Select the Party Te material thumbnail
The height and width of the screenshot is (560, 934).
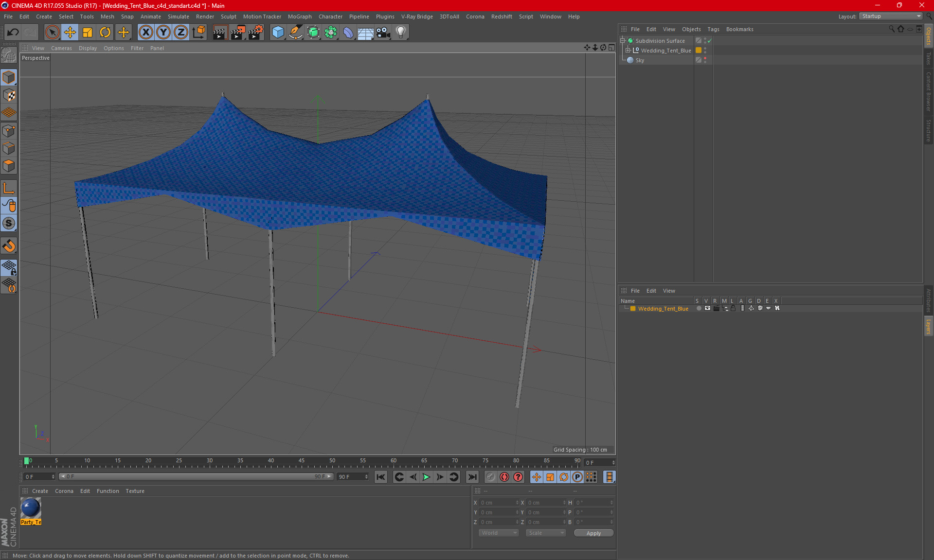point(31,508)
